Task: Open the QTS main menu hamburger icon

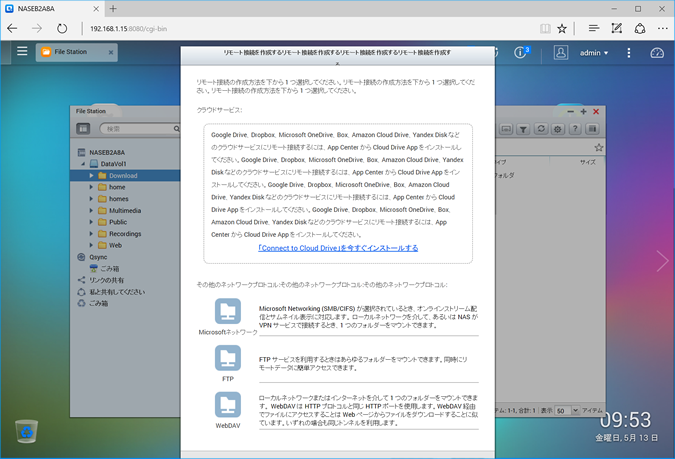Action: [x=22, y=51]
